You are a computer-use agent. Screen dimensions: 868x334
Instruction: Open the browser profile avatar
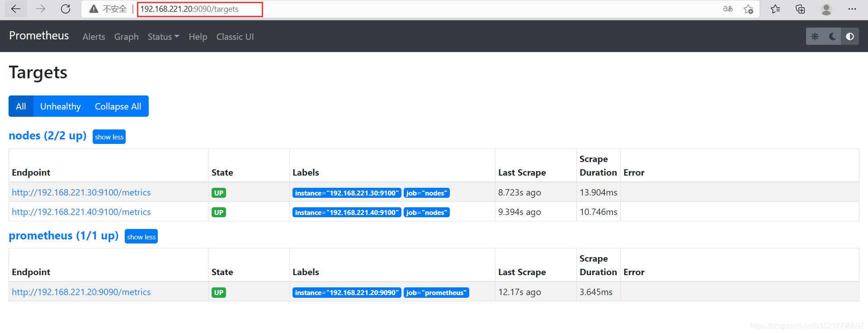[x=826, y=9]
